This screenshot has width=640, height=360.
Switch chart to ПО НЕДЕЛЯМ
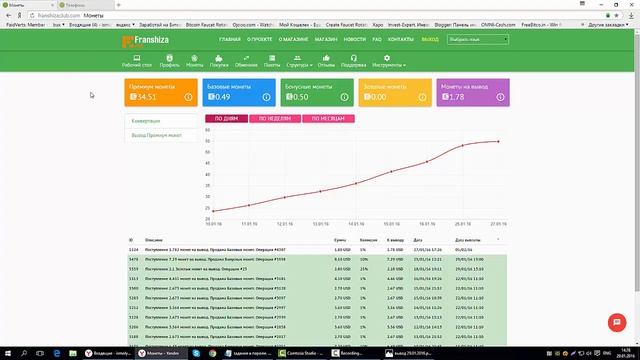(x=275, y=118)
